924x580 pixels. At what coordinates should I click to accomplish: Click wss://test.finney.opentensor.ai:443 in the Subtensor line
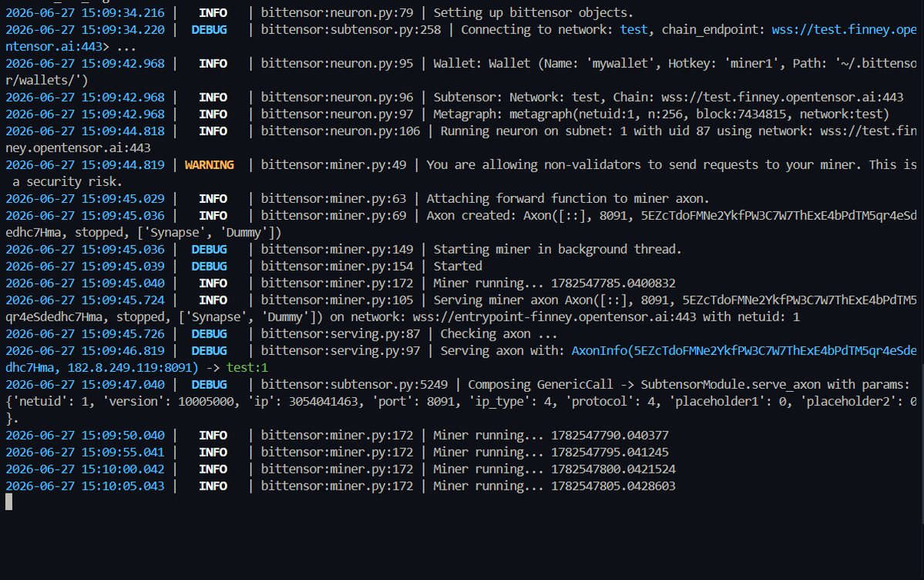pyautogui.click(x=782, y=97)
